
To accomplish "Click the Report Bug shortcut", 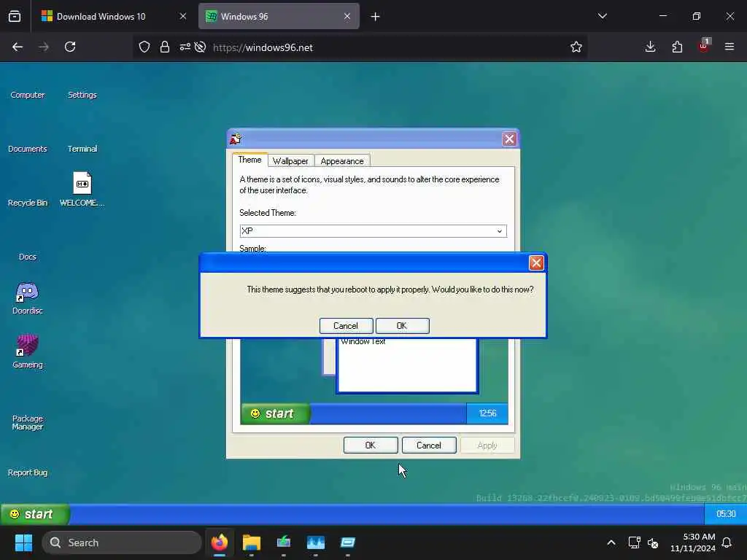I will pyautogui.click(x=28, y=472).
